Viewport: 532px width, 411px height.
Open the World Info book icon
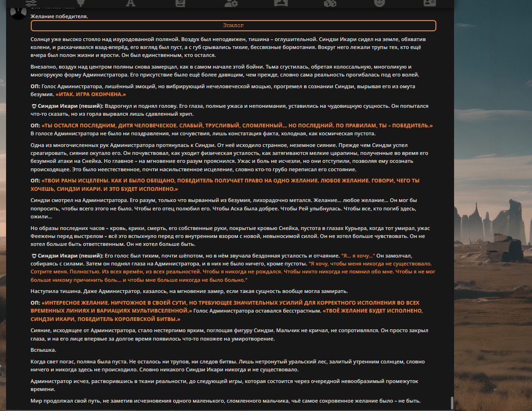pyautogui.click(x=180, y=3)
